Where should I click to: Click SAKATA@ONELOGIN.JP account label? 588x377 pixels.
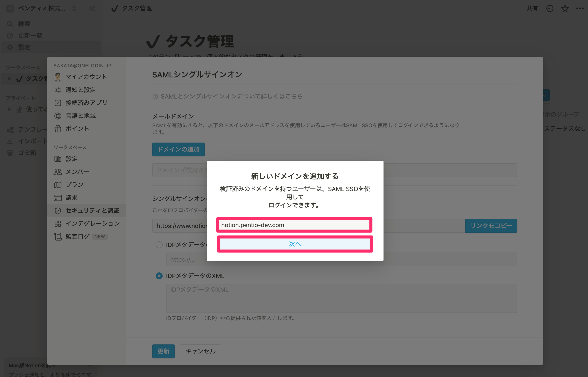[x=82, y=66]
